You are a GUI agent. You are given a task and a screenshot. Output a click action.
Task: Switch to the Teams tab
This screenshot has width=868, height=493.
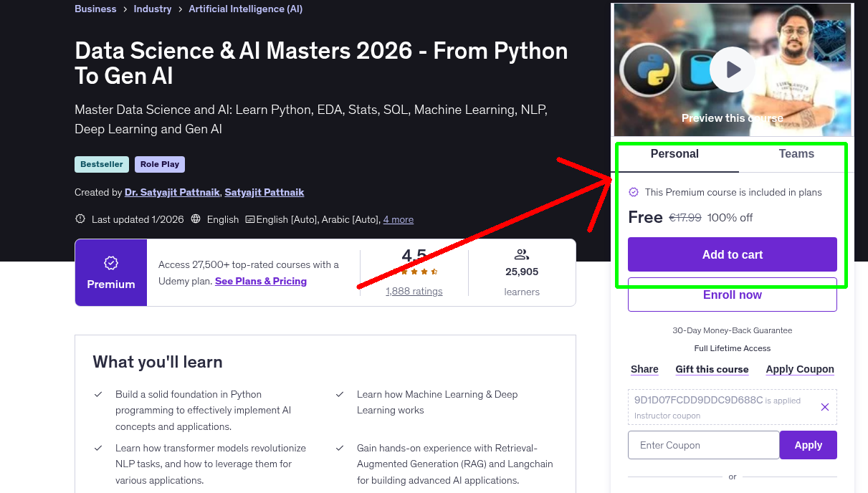point(796,153)
